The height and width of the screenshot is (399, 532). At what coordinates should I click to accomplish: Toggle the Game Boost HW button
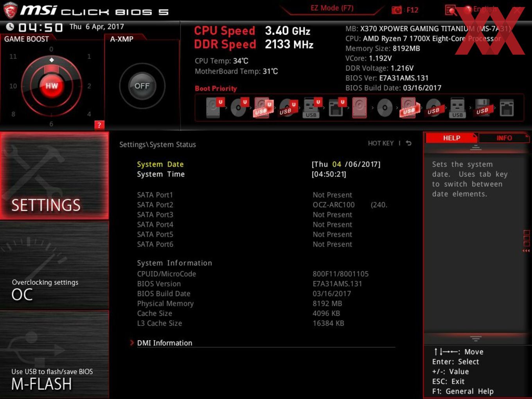click(x=52, y=86)
